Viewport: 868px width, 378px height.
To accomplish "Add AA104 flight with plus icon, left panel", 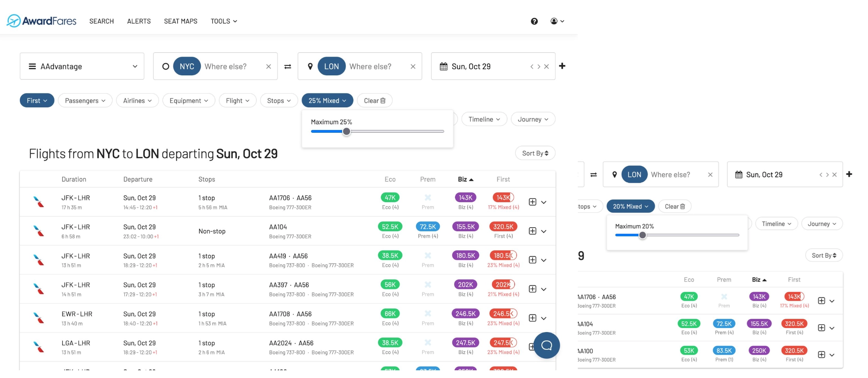I will 532,231.
